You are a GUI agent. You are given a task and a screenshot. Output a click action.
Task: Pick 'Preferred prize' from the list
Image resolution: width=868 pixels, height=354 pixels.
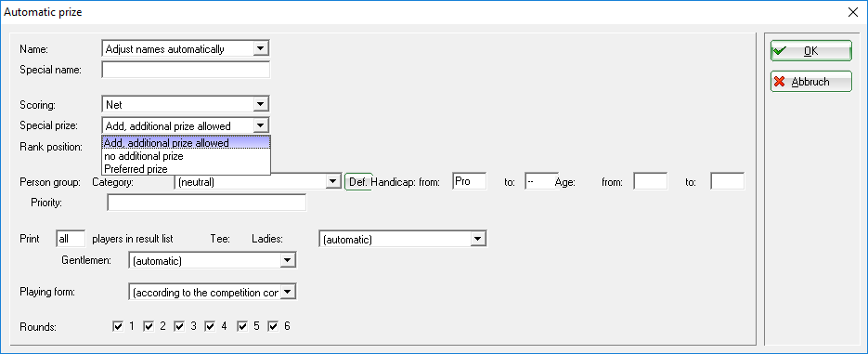coord(187,169)
